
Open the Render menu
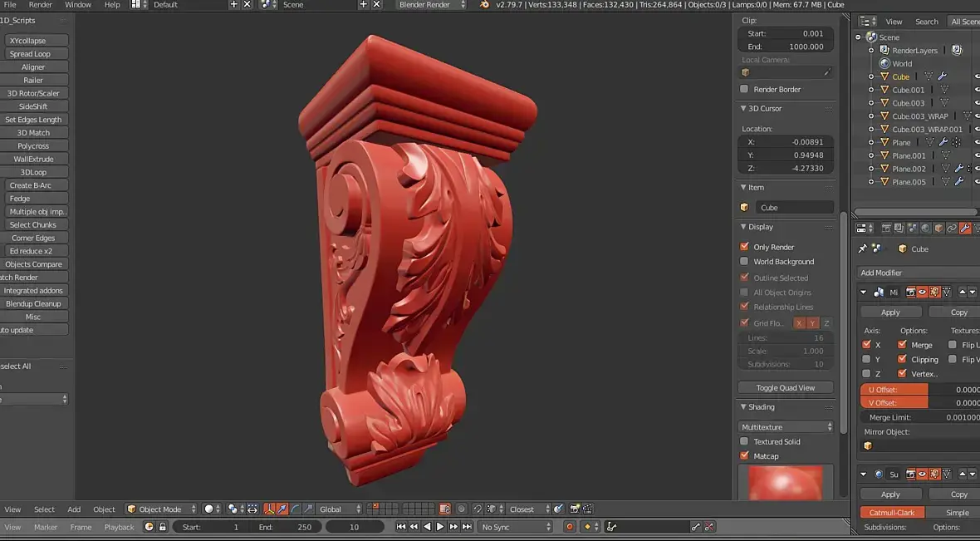click(40, 5)
